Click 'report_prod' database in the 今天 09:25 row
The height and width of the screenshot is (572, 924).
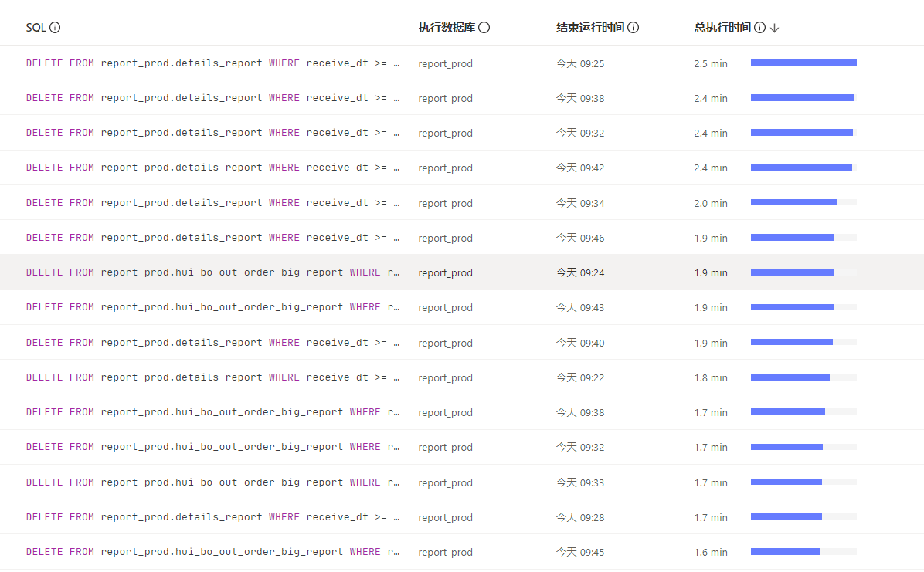pos(446,63)
